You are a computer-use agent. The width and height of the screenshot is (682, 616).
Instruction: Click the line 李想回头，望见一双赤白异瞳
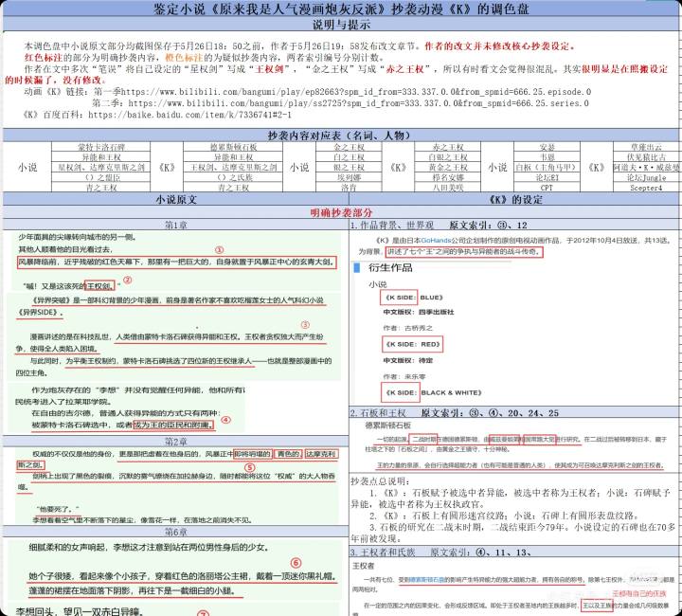80,611
